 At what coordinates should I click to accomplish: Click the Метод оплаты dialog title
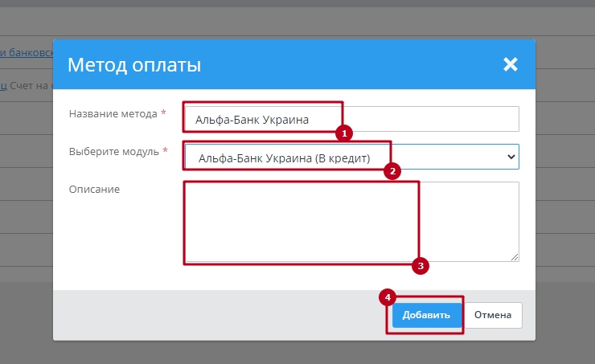coord(134,65)
